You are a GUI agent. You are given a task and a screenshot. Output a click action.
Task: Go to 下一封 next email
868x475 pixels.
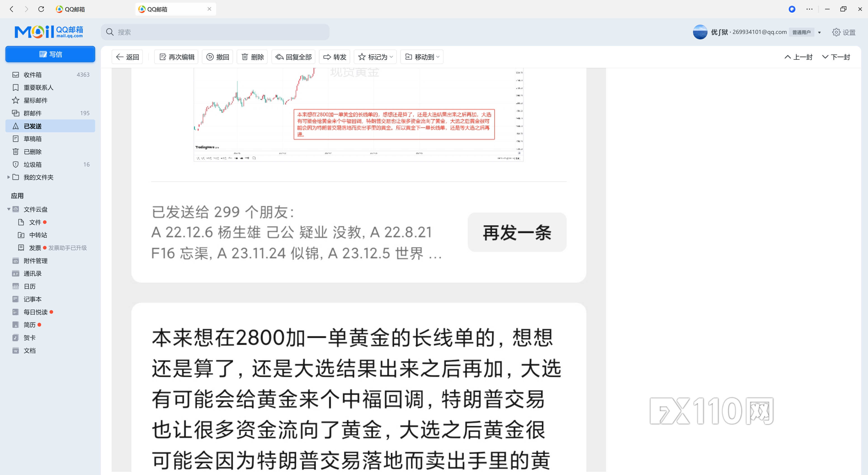coord(836,57)
